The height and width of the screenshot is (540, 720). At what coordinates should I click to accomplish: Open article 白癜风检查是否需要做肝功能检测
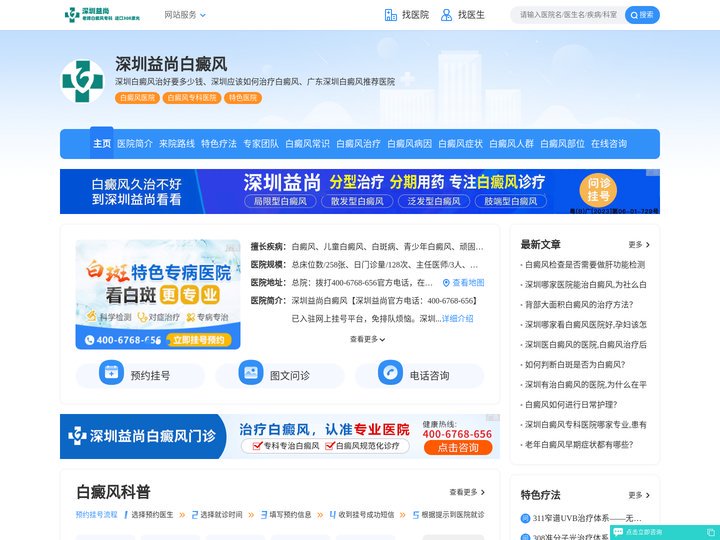coord(585,264)
